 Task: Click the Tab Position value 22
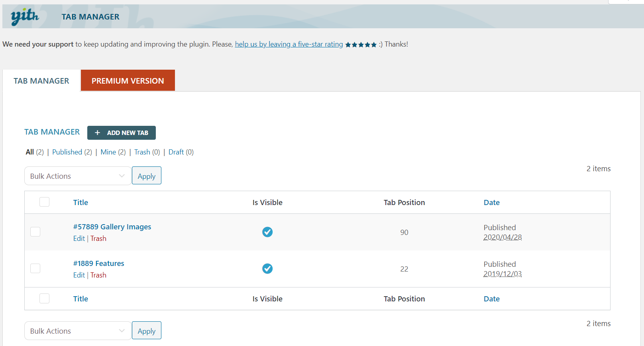click(404, 269)
